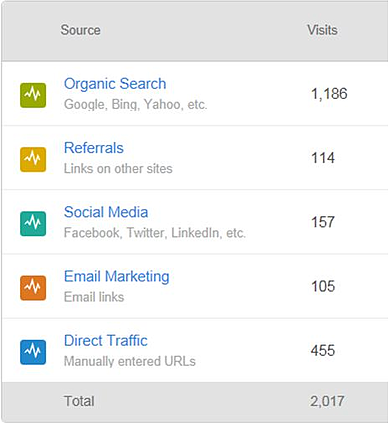
Task: Select the 157 social visits value
Action: pos(323,222)
